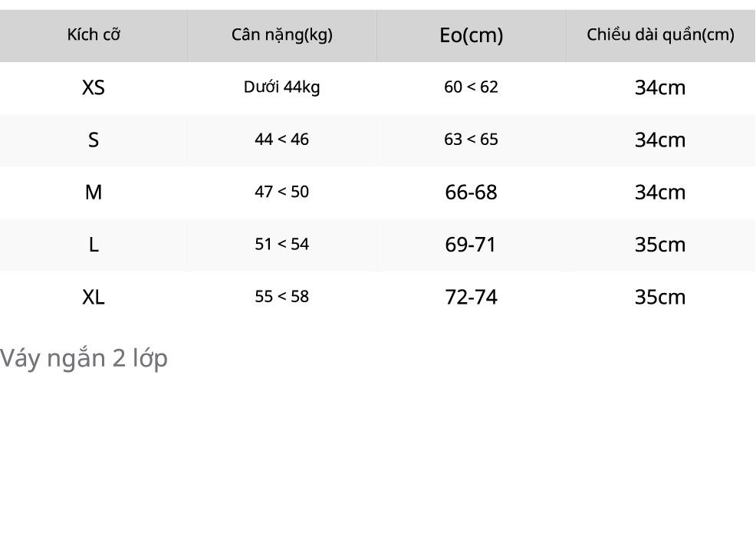Click the '44 < 46' weight cell
756x543 pixels.
click(282, 139)
